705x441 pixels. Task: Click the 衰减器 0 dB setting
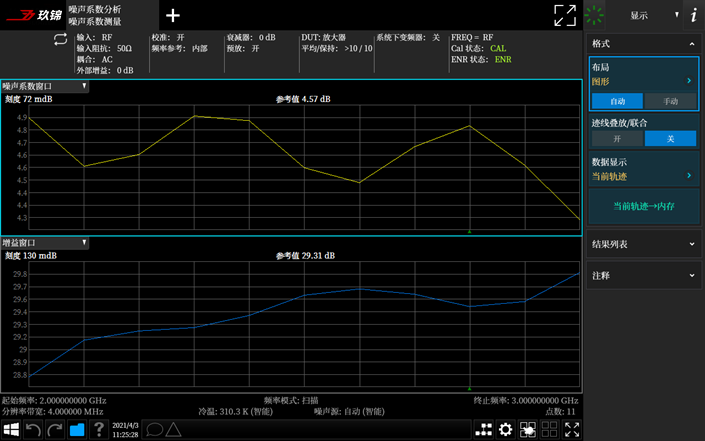tap(251, 38)
